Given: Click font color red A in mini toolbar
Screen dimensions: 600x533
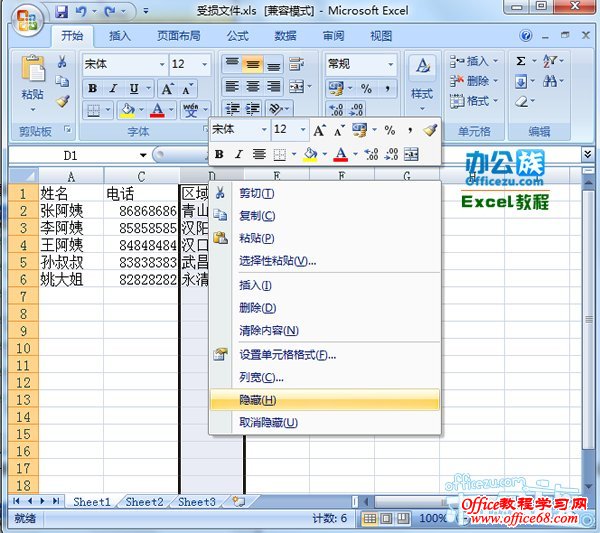Looking at the screenshot, I should [341, 154].
